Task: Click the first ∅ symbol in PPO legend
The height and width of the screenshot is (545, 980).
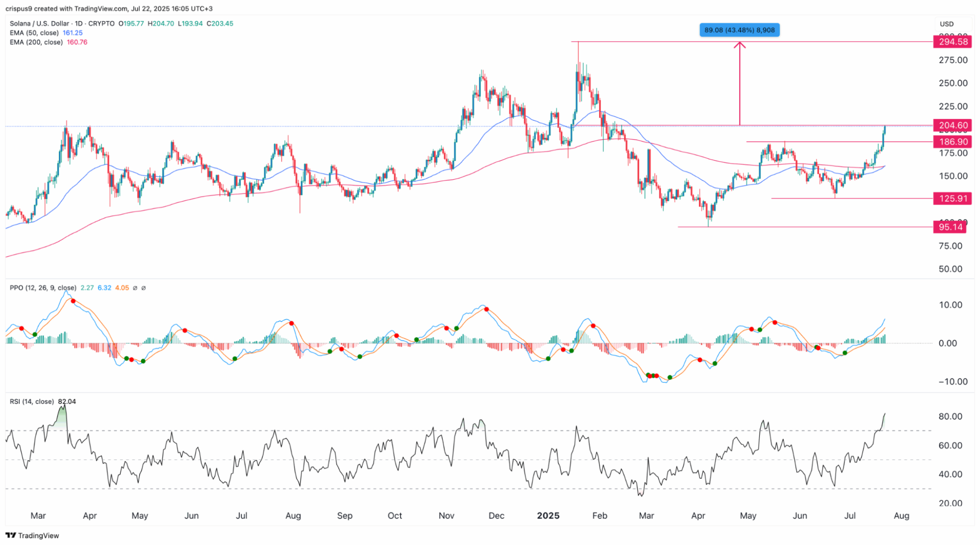Action: (135, 288)
